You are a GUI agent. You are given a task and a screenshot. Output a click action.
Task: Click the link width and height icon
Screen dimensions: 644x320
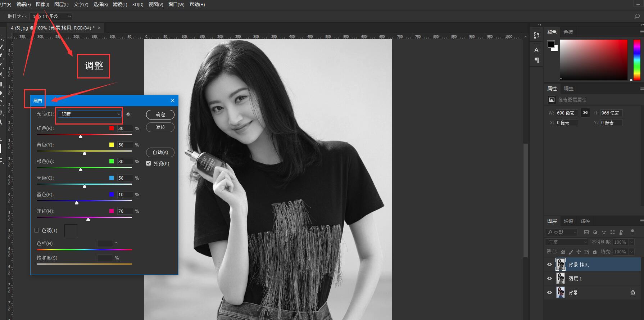point(585,113)
